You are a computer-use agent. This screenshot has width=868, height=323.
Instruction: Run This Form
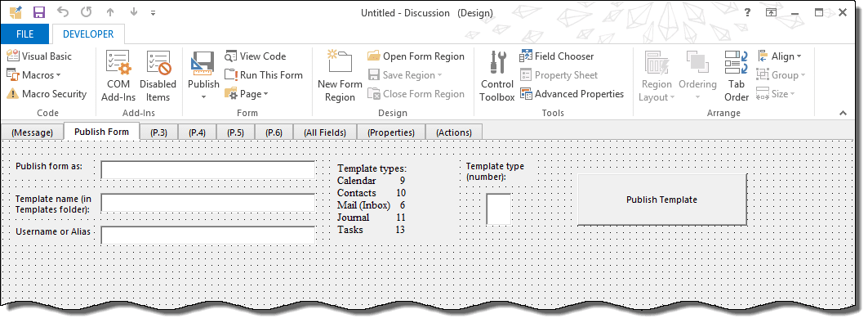264,74
